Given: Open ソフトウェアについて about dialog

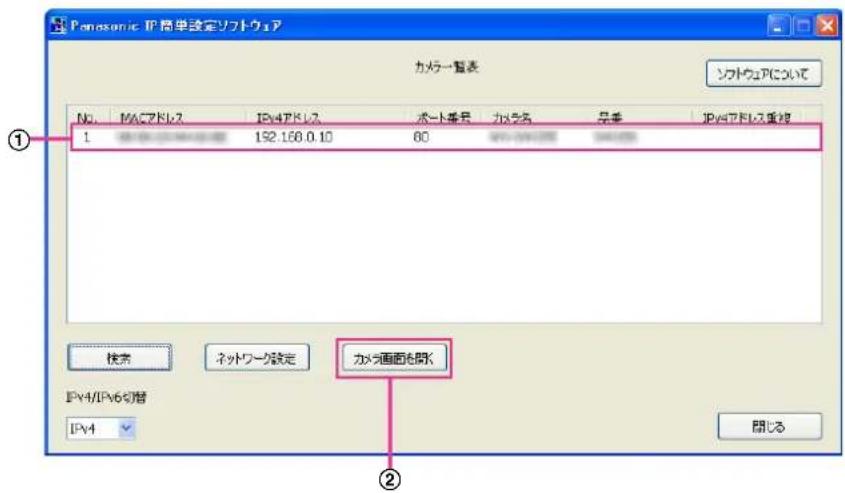Looking at the screenshot, I should [764, 74].
